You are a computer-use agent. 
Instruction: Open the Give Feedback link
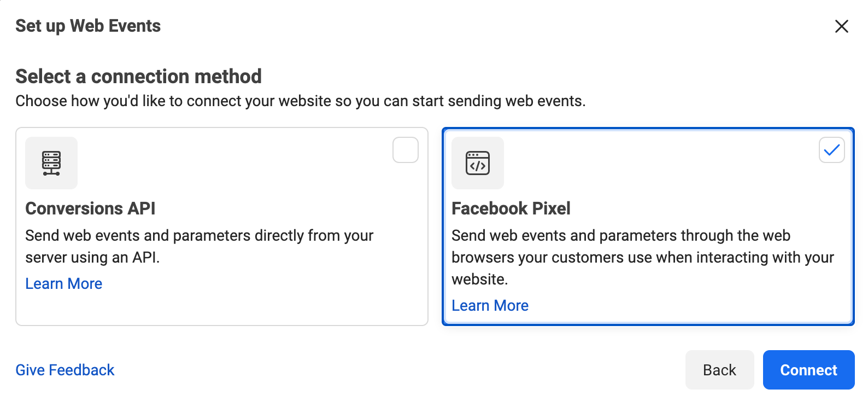click(65, 370)
